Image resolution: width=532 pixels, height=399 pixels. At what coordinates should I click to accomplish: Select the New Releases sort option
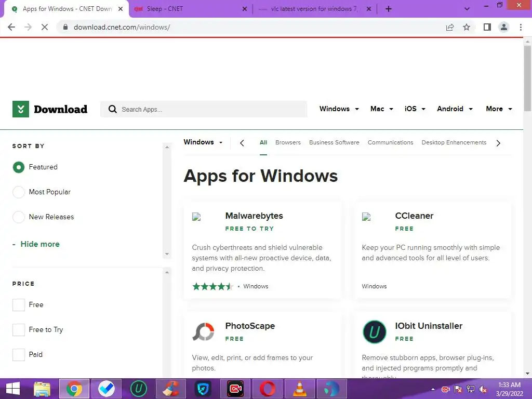[x=19, y=217]
